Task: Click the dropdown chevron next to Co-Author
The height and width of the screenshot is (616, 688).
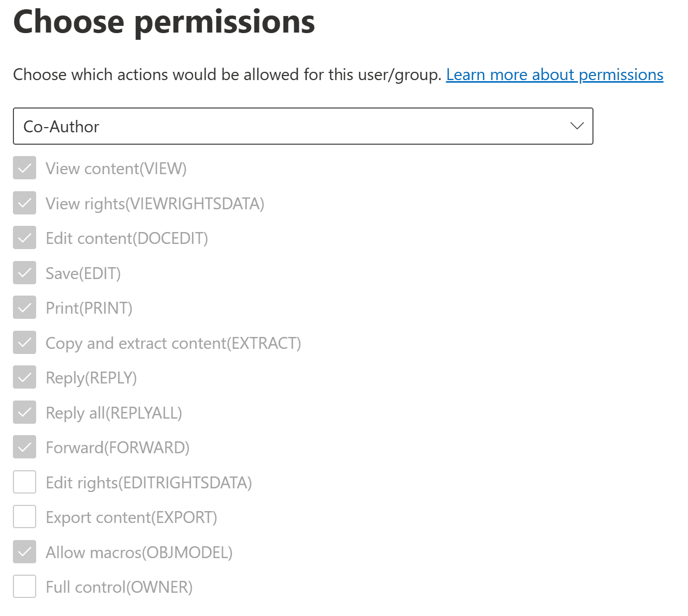Action: coord(577,126)
